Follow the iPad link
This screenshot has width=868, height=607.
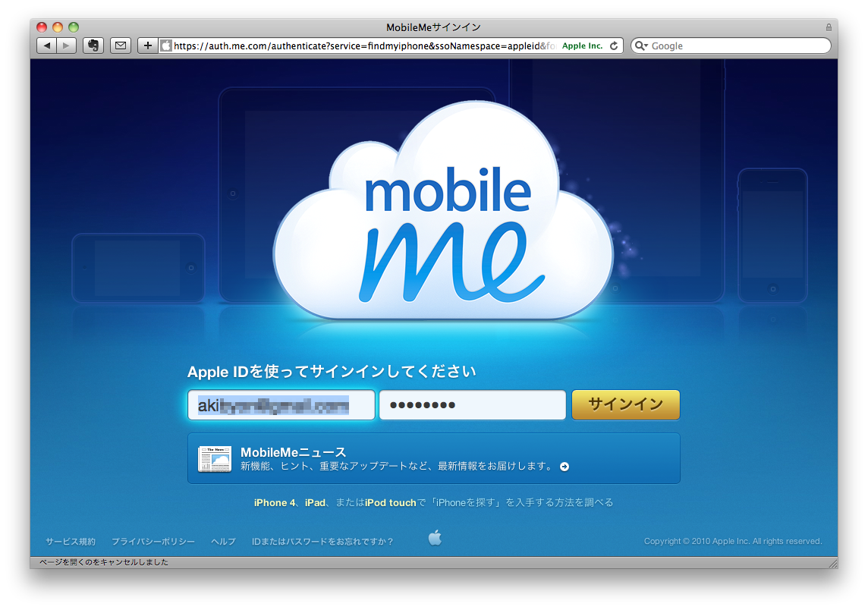[x=315, y=502]
